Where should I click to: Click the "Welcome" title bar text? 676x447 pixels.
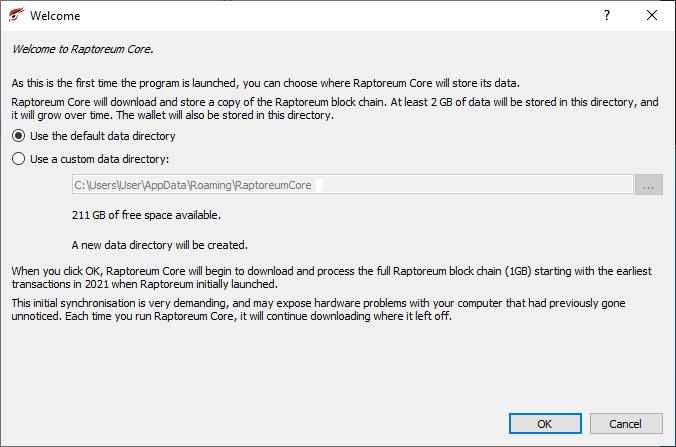pyautogui.click(x=56, y=16)
